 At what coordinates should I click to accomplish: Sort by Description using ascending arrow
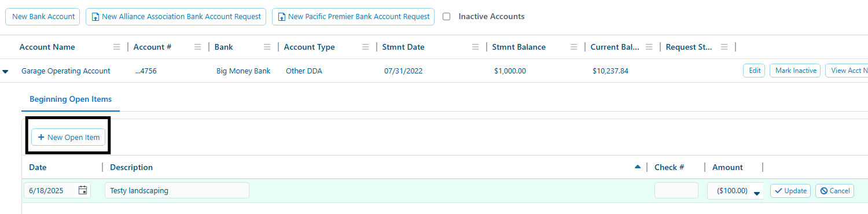(x=638, y=167)
